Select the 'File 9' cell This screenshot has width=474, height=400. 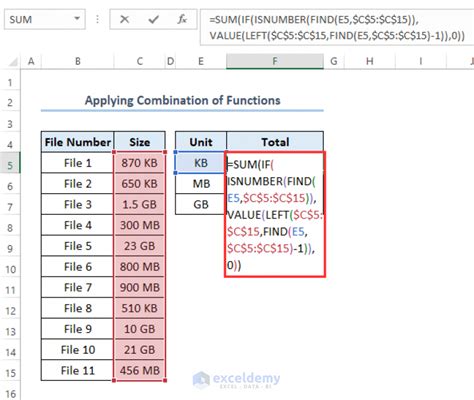point(78,329)
